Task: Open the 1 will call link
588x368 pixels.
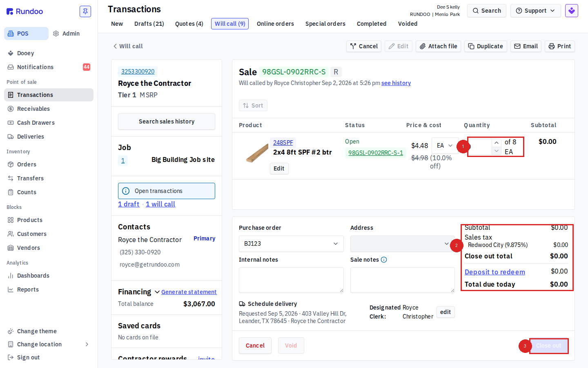Action: (x=160, y=204)
